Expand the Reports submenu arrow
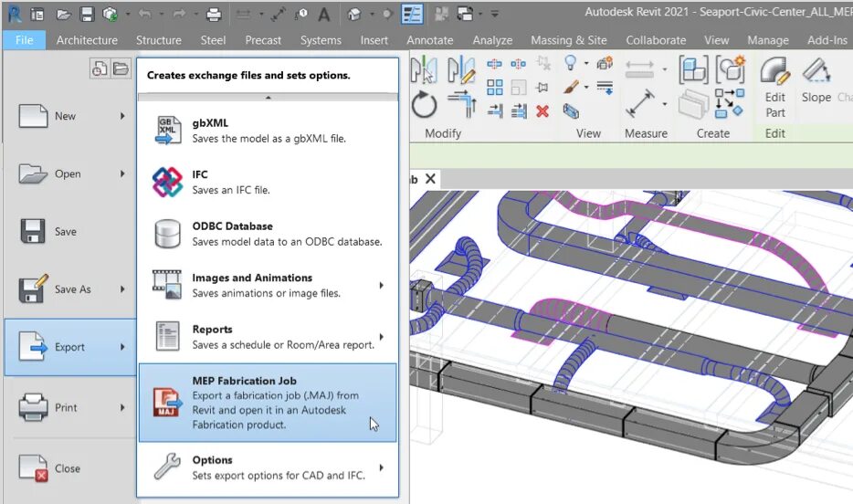This screenshot has height=504, width=853. pyautogui.click(x=382, y=337)
